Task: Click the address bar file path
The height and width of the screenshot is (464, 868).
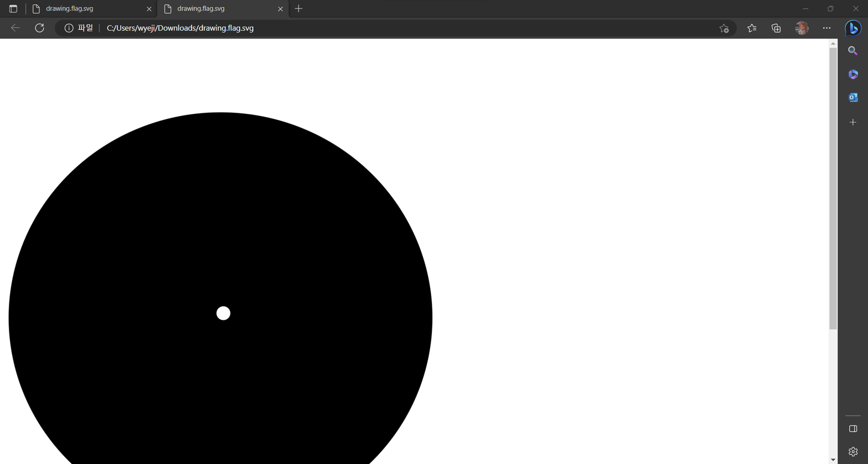Action: point(180,28)
